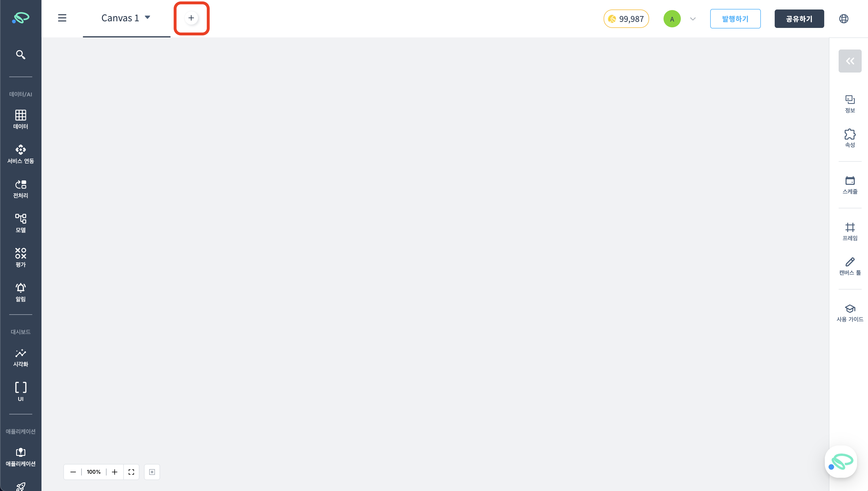Open the search tool in sidebar
The height and width of the screenshot is (491, 868).
click(x=20, y=55)
